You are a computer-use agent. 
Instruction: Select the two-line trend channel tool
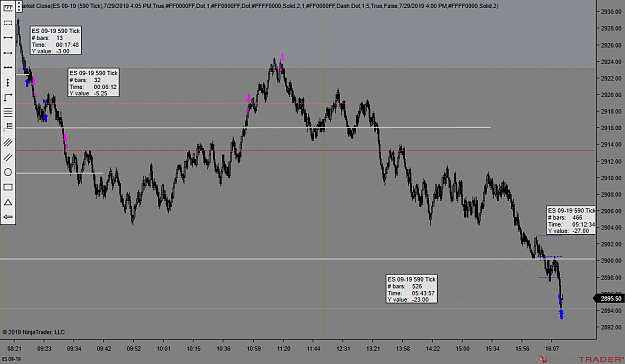8,157
